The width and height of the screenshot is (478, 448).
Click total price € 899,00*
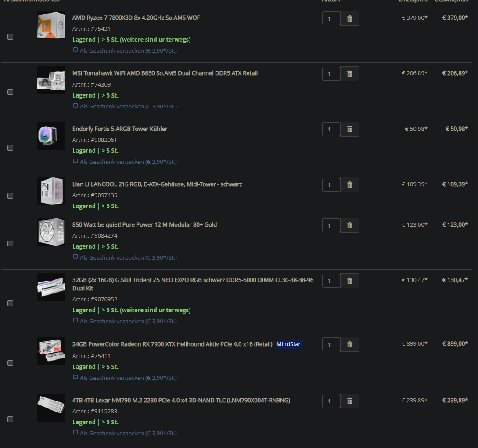pos(455,344)
